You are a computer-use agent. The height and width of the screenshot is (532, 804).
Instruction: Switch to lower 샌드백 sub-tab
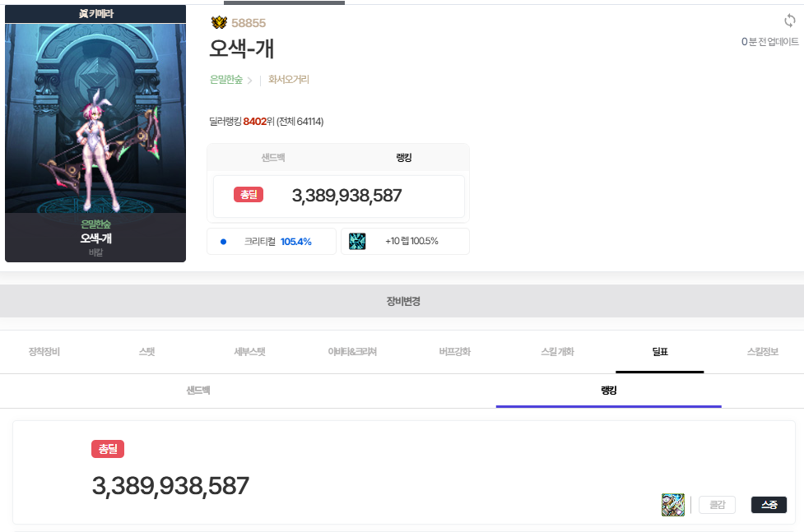(x=198, y=391)
